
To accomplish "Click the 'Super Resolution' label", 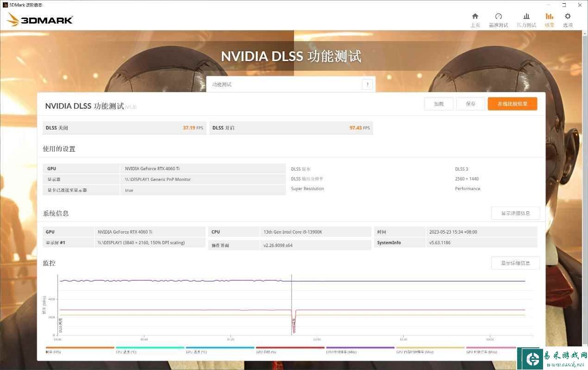I will pyautogui.click(x=307, y=189).
